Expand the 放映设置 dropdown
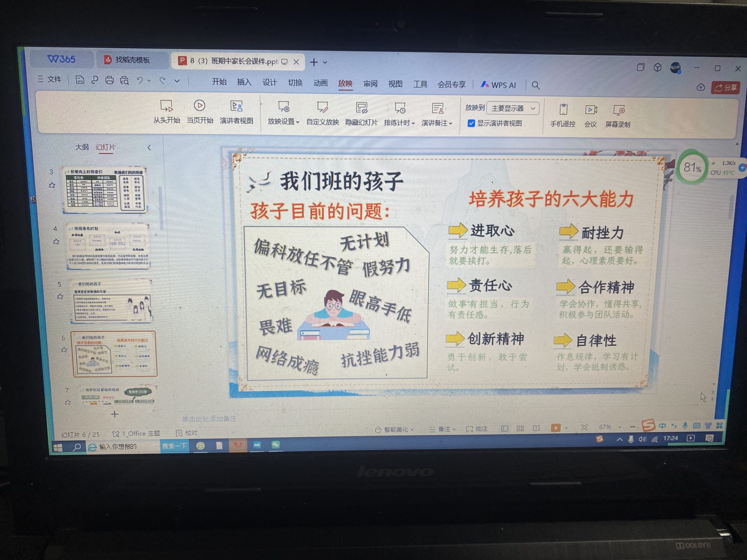The image size is (747, 560). click(x=298, y=122)
